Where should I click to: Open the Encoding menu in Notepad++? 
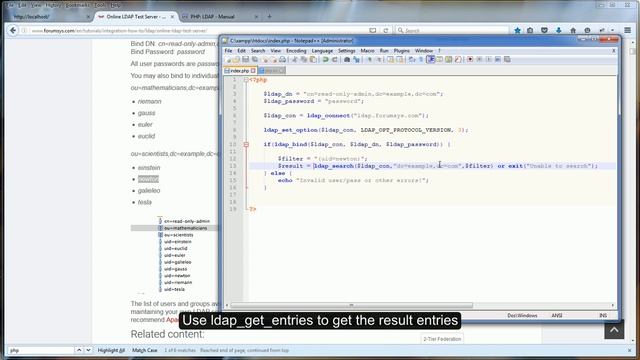(x=296, y=51)
